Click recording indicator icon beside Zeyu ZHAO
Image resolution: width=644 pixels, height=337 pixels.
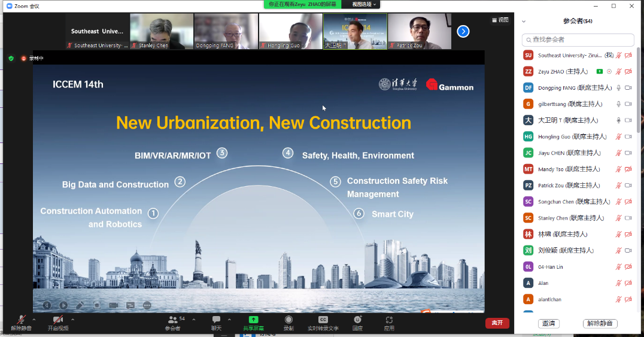[609, 71]
